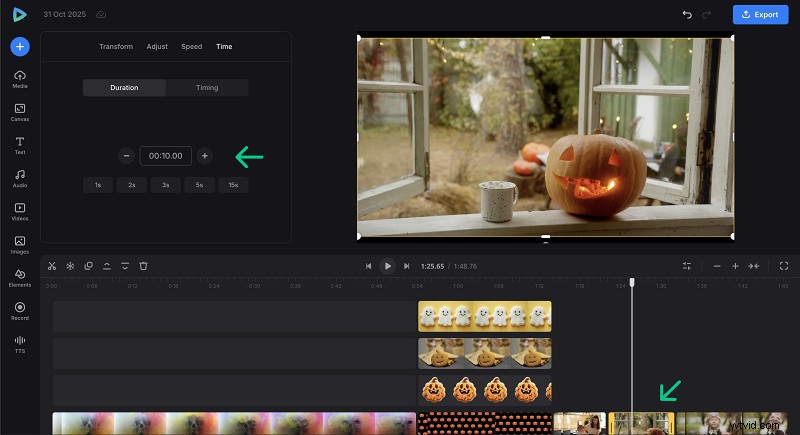Click the freeze frame snowflake icon
800x435 pixels.
click(70, 266)
